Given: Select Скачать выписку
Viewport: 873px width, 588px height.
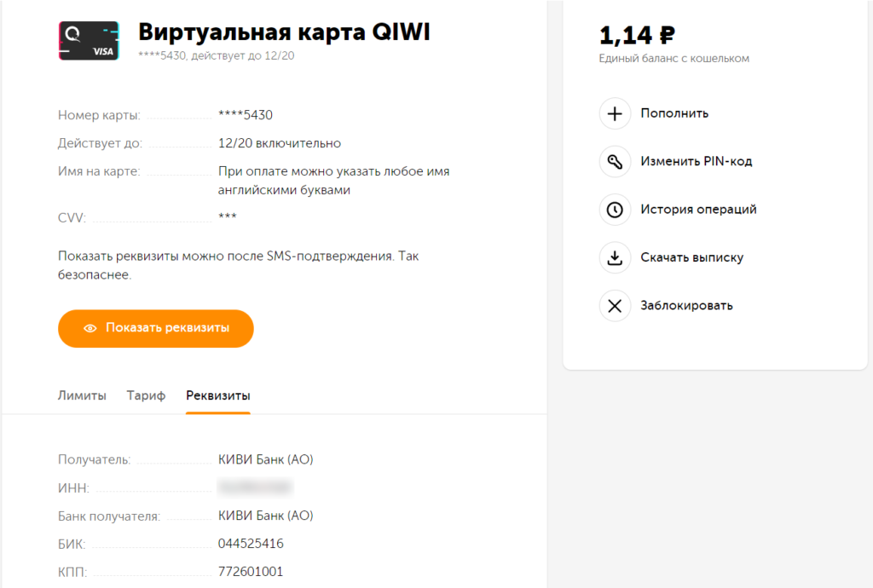Looking at the screenshot, I should pyautogui.click(x=691, y=257).
